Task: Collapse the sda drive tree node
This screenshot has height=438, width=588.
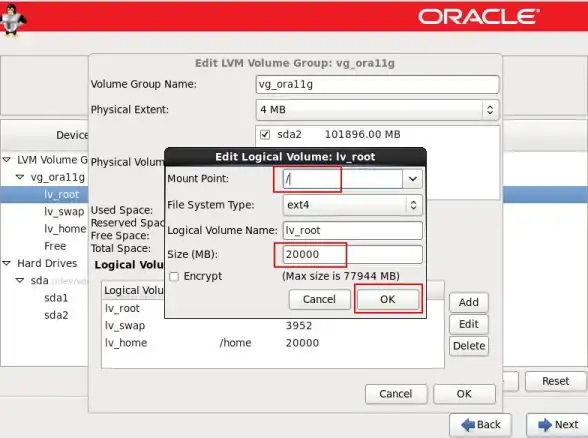Action: 20,280
